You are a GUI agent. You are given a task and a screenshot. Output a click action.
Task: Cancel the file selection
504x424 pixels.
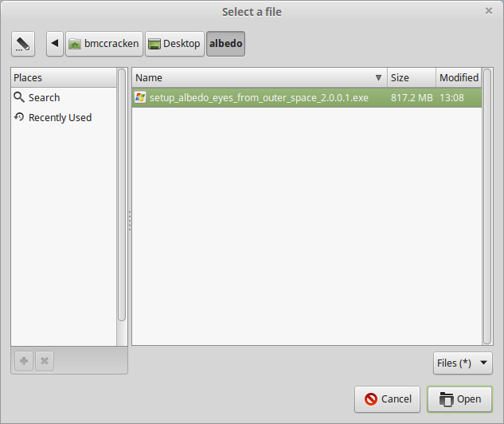point(387,399)
